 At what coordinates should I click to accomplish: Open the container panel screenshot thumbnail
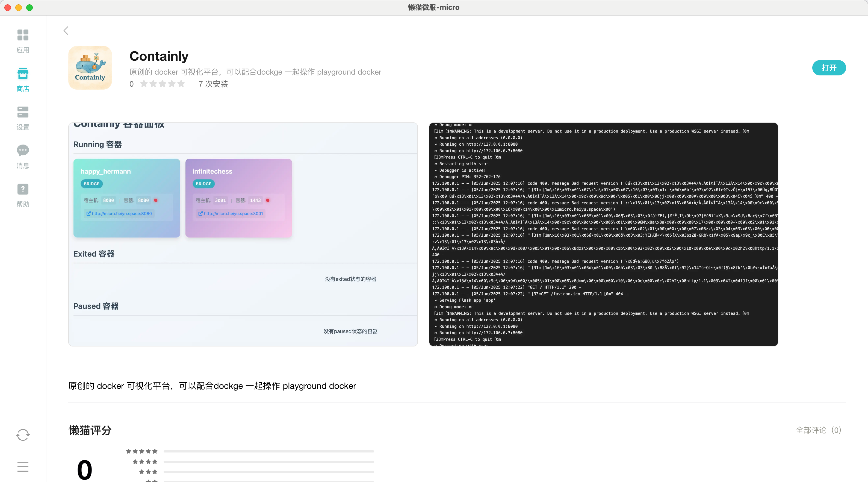(243, 234)
